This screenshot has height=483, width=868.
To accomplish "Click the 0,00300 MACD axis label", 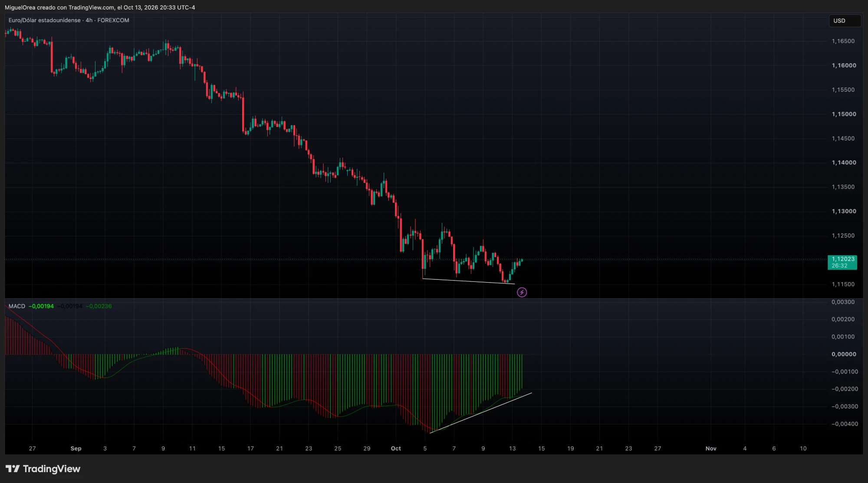I will [843, 302].
